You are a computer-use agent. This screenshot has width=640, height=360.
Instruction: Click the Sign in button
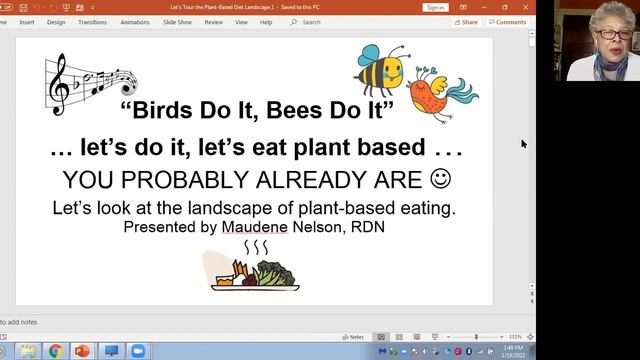tap(436, 7)
